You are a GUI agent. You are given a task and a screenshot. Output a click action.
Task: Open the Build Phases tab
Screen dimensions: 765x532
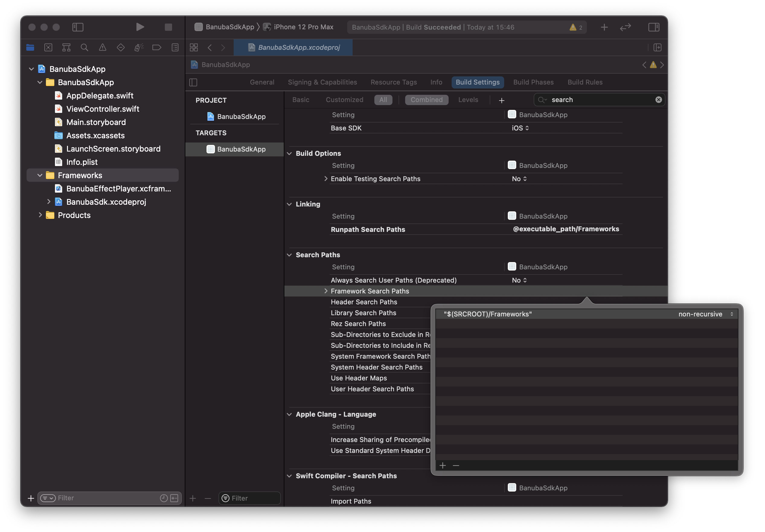tap(533, 82)
